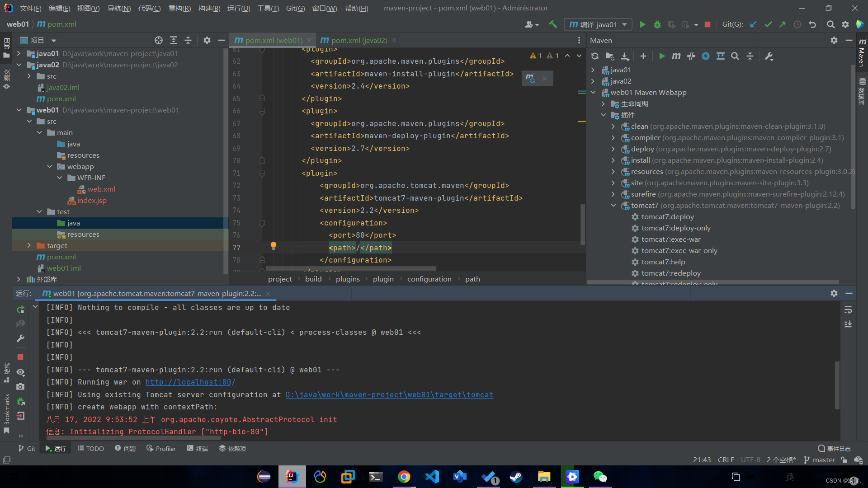
Task: Execute Maven goal m icon
Action: pos(676,56)
